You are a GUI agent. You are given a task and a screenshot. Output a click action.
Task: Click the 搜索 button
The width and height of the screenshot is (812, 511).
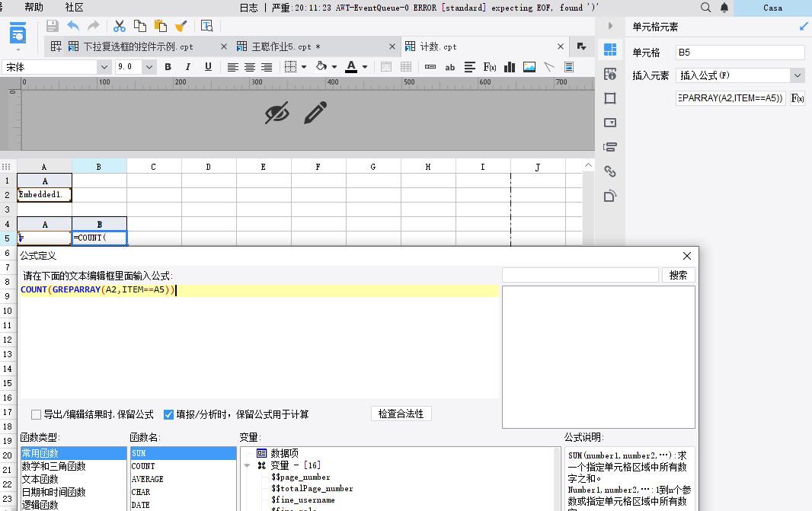coord(678,275)
